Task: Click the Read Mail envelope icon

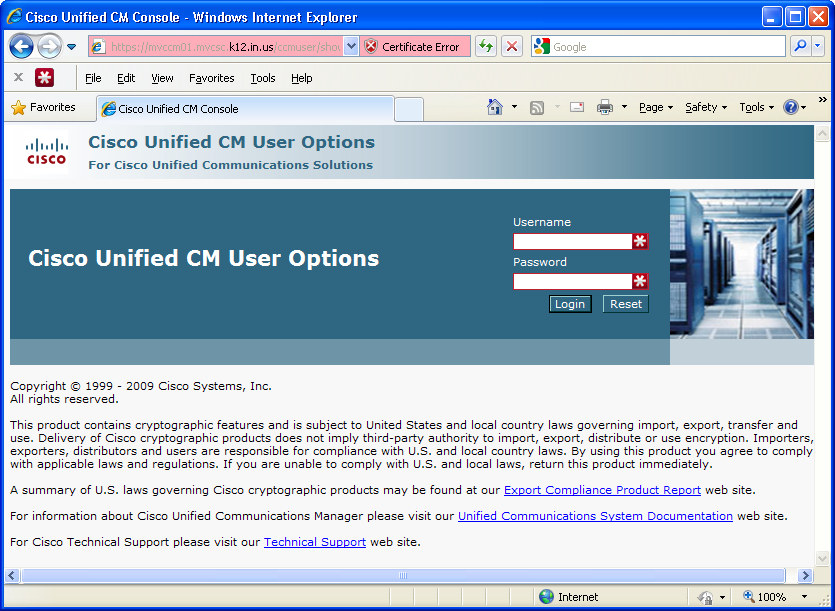Action: (577, 107)
